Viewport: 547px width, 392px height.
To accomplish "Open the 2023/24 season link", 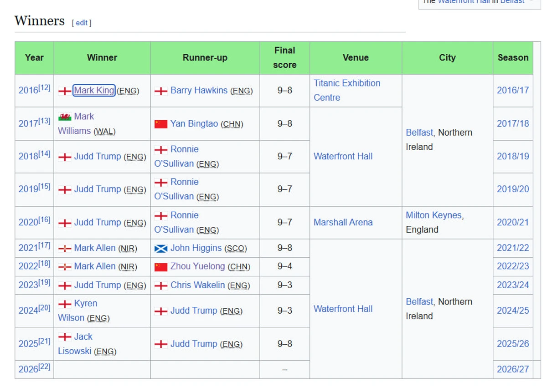I will (513, 285).
